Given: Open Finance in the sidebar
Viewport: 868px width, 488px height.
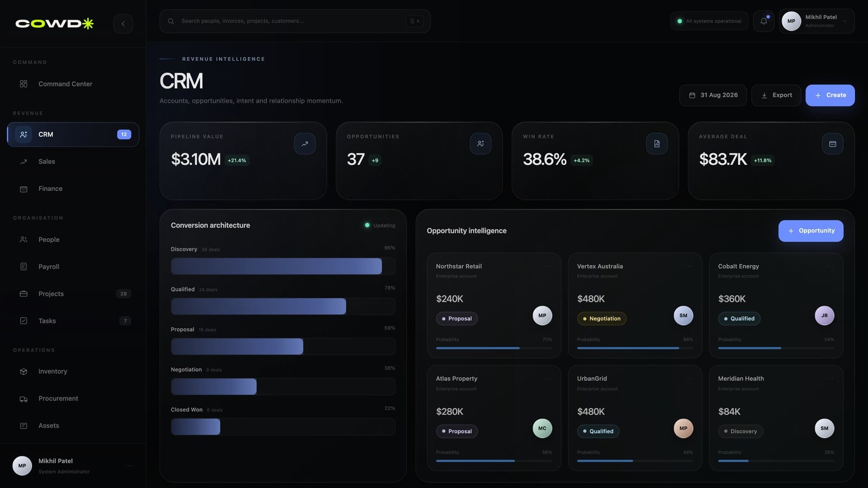Looking at the screenshot, I should tap(73, 189).
